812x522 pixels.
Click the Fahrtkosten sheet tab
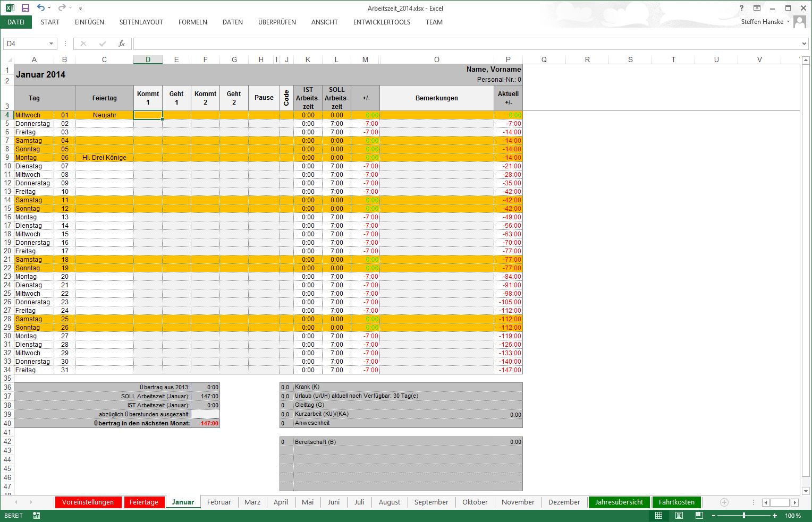(x=676, y=502)
